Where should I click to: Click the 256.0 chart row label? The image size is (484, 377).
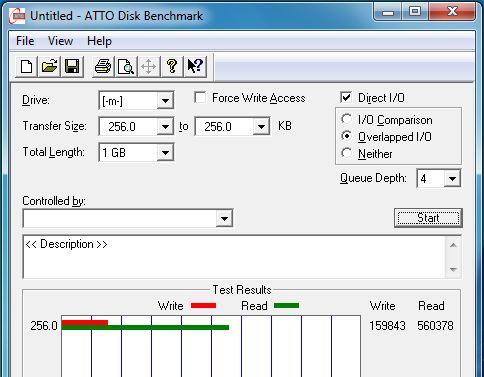coord(44,326)
